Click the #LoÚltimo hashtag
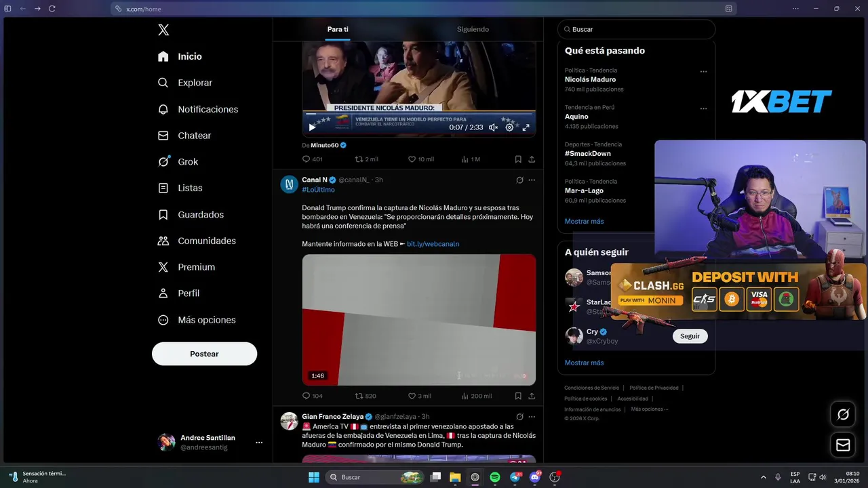Image resolution: width=868 pixels, height=488 pixels. (x=318, y=190)
